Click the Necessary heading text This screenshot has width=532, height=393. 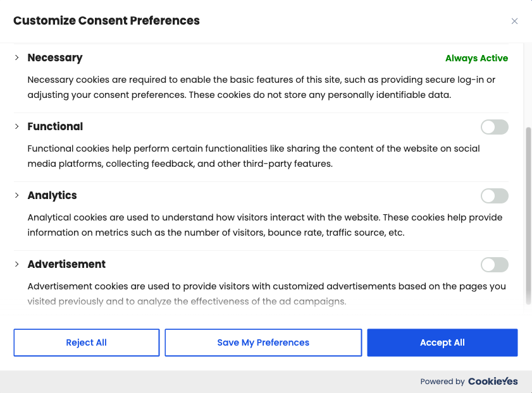pyautogui.click(x=55, y=57)
